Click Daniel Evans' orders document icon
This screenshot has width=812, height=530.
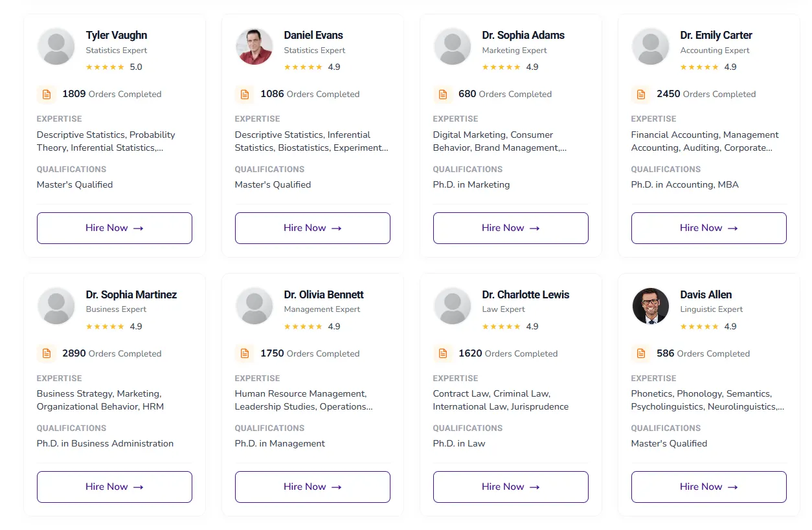tap(244, 94)
